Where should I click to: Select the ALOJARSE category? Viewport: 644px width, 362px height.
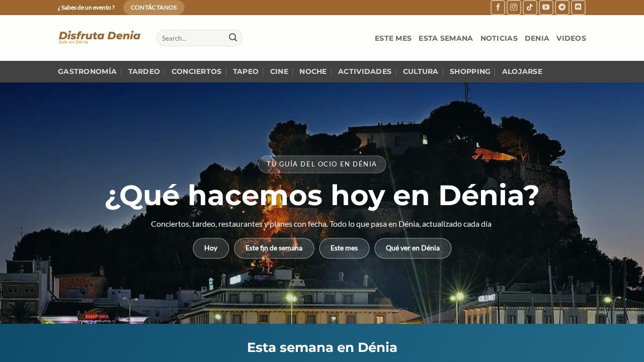tap(522, 71)
